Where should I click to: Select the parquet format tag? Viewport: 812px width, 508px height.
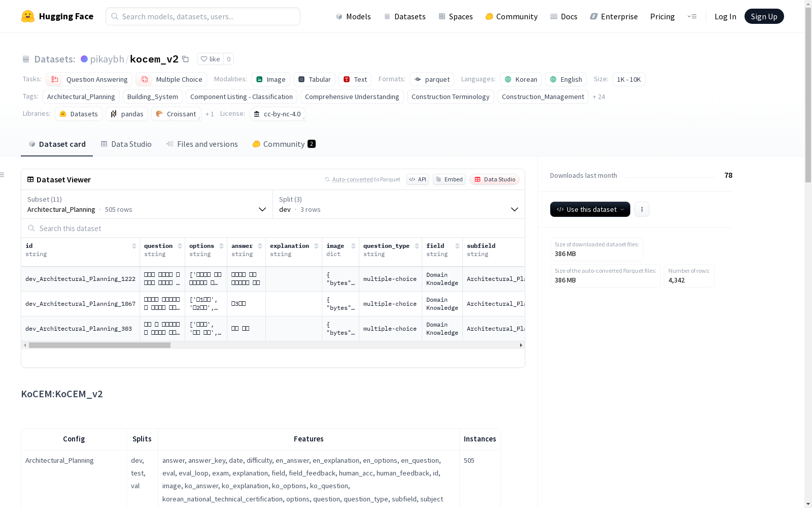(432, 79)
